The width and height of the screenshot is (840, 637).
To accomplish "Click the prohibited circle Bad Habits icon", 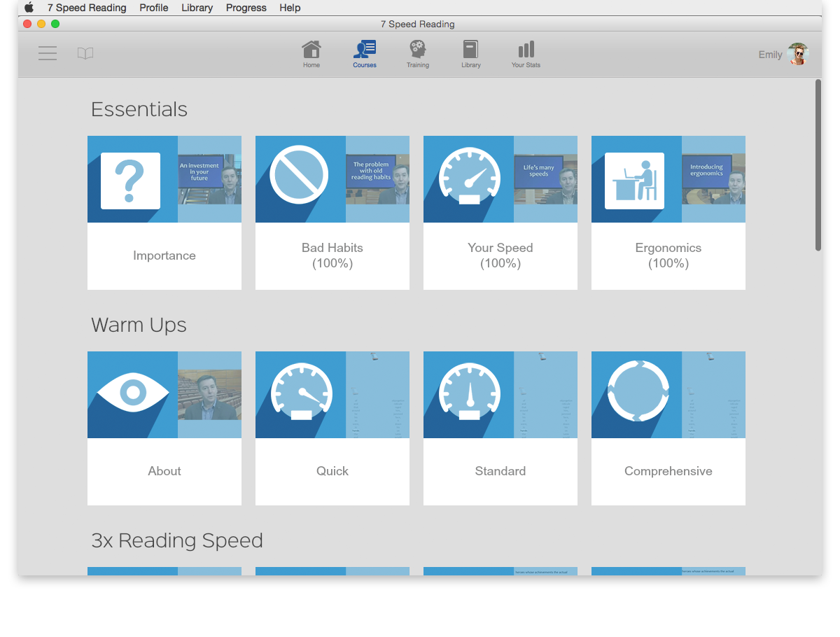I will [299, 175].
